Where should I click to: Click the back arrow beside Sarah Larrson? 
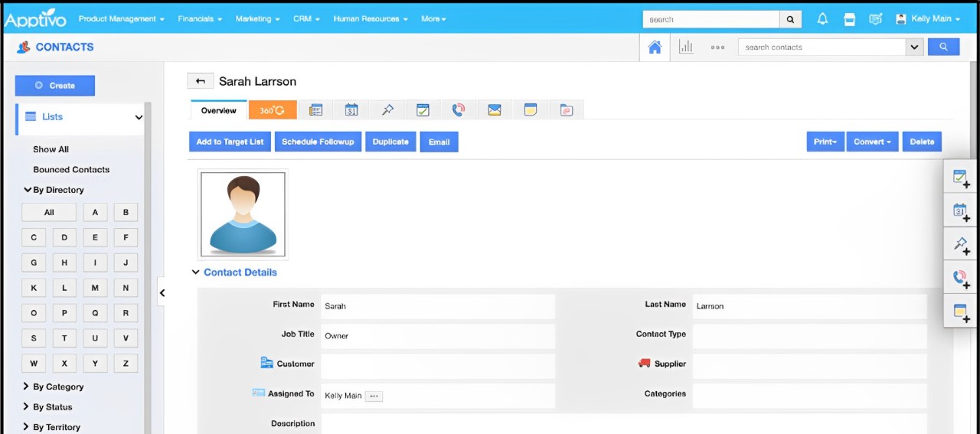[201, 81]
